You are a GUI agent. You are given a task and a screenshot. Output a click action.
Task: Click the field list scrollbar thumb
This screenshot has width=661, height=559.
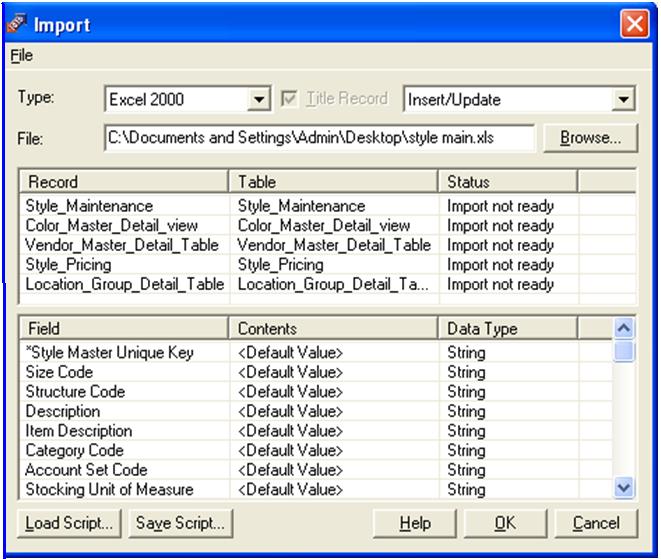pyautogui.click(x=624, y=351)
